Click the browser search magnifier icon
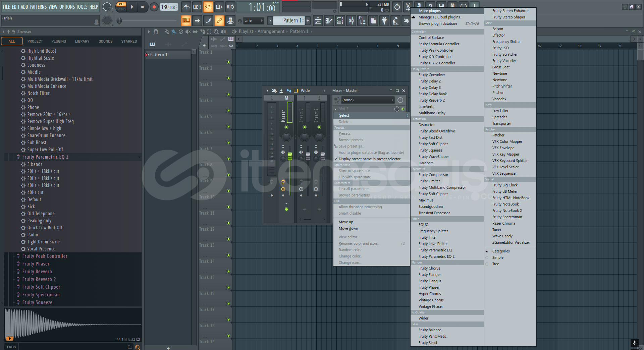Viewport: 644px width, 350px height. tap(138, 347)
